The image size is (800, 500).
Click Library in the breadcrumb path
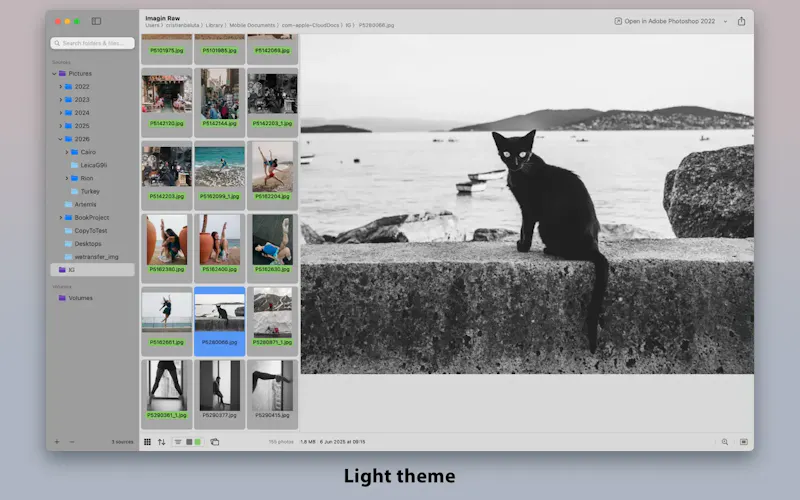[x=214, y=25]
